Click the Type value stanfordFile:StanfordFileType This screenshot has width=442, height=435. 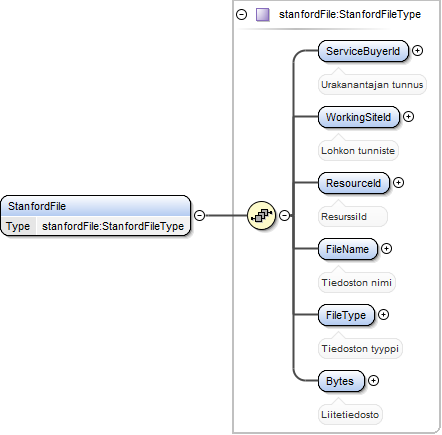pyautogui.click(x=113, y=226)
